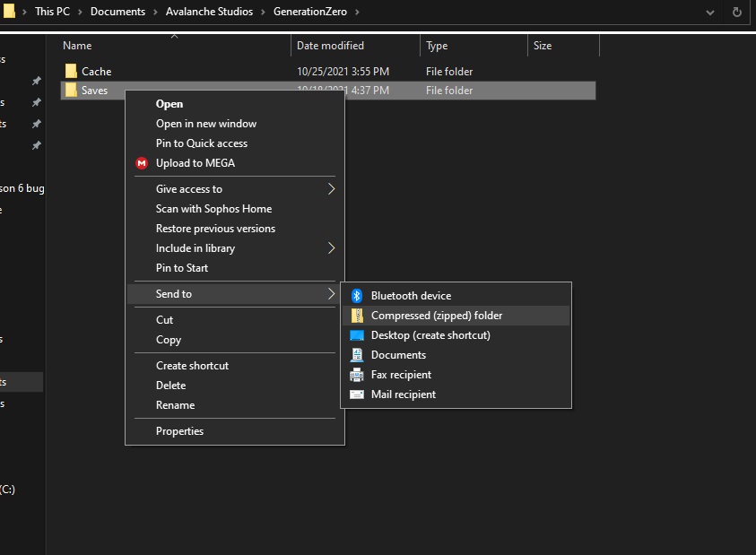Go to Documents in the address path
Image resolution: width=756 pixels, height=555 pixels.
117,12
